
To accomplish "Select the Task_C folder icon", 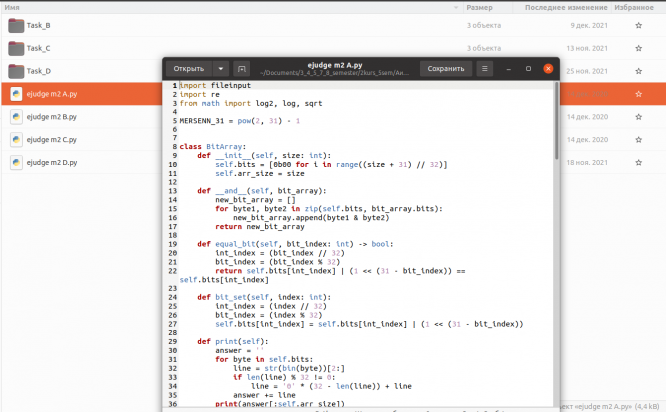I will coord(16,48).
